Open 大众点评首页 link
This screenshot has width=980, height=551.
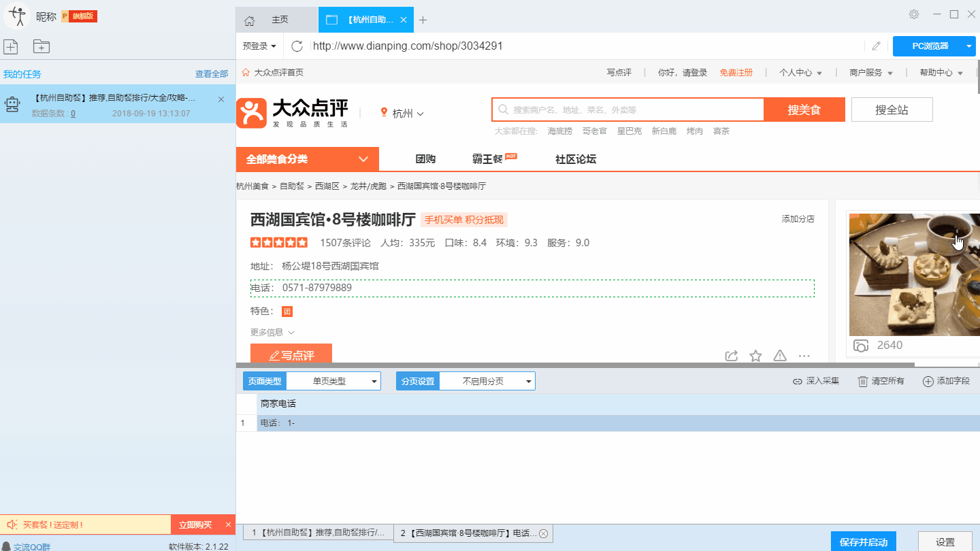pos(279,73)
